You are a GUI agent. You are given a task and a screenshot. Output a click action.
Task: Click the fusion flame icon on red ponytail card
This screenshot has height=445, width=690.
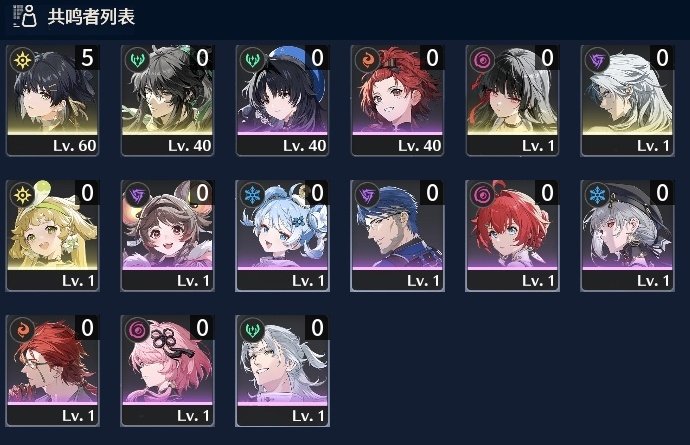pos(367,60)
